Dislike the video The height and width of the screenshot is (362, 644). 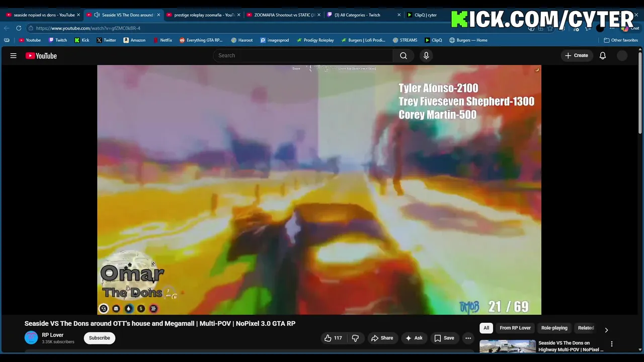[355, 338]
